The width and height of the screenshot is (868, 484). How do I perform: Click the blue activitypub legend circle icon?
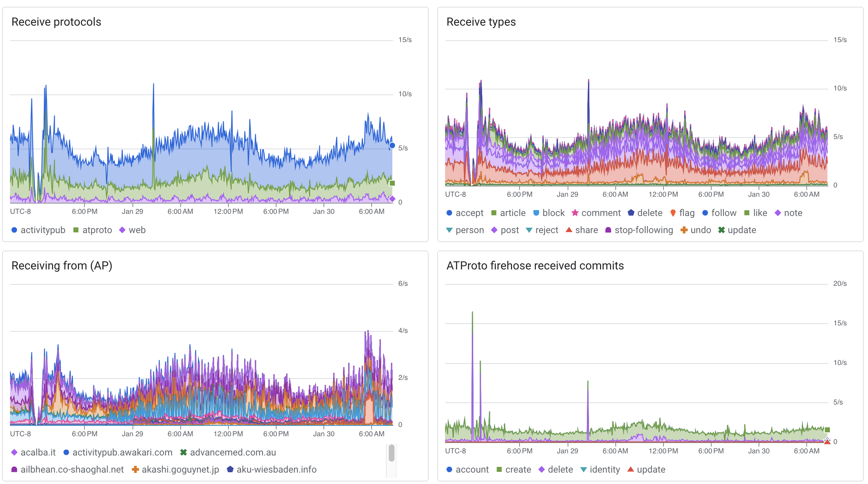(14, 230)
